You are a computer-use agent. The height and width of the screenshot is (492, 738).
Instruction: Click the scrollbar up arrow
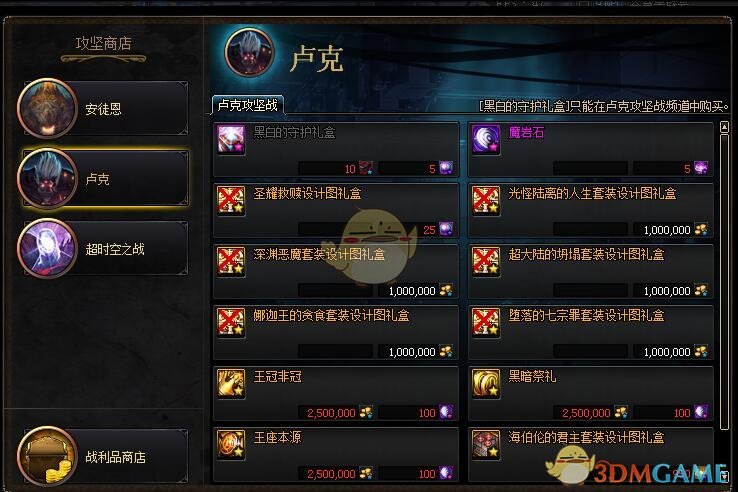tap(724, 127)
